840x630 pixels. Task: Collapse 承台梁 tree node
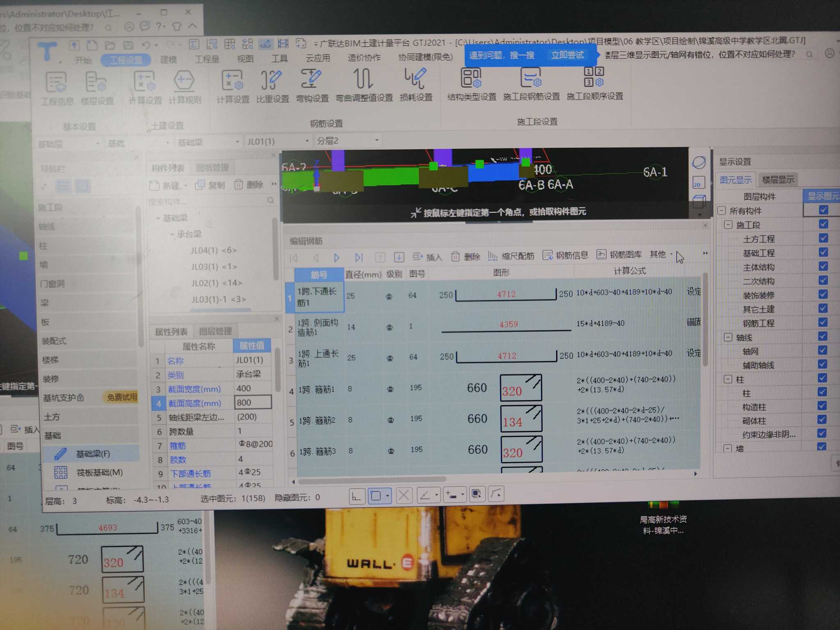pos(173,234)
